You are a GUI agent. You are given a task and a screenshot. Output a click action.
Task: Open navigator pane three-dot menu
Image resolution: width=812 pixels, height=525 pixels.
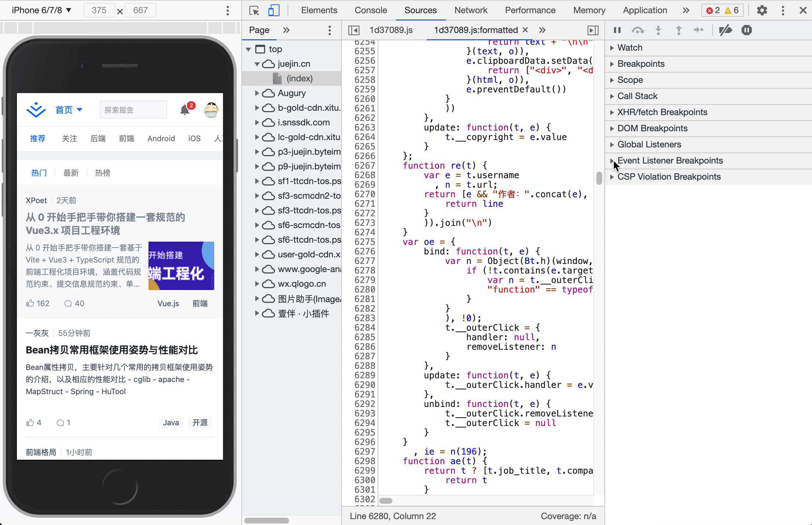(x=329, y=30)
